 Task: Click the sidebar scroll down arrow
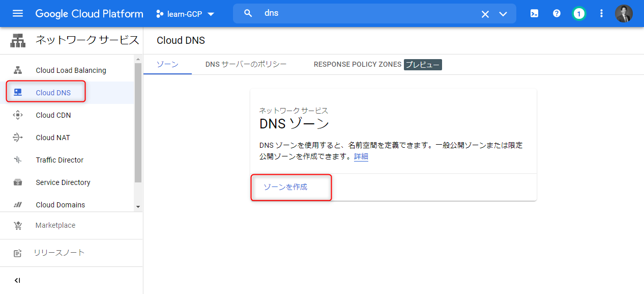pyautogui.click(x=138, y=206)
